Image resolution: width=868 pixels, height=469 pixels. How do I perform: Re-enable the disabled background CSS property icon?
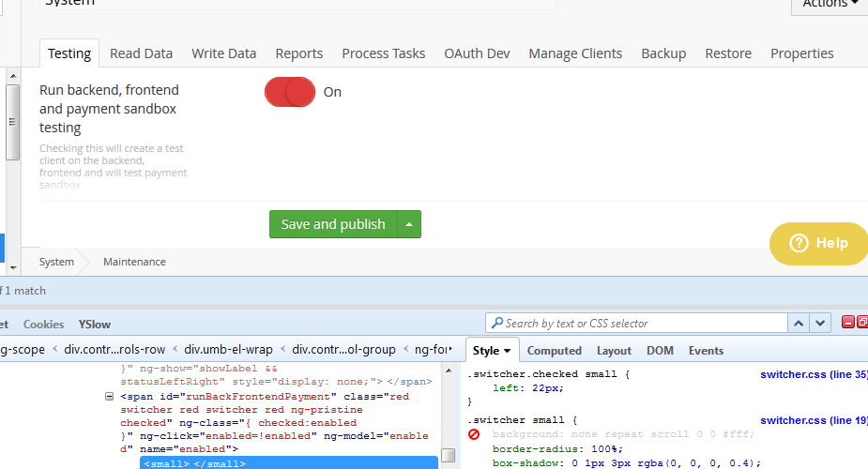474,434
